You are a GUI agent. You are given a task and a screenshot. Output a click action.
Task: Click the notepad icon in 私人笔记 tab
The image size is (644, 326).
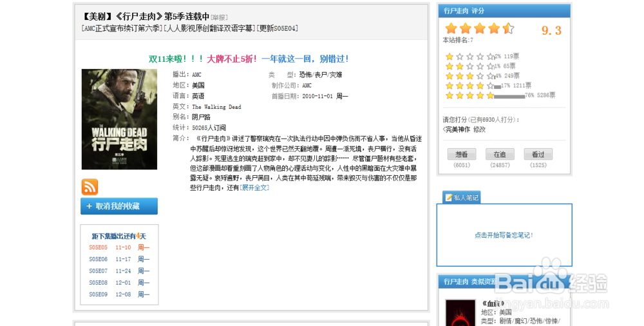(x=449, y=197)
